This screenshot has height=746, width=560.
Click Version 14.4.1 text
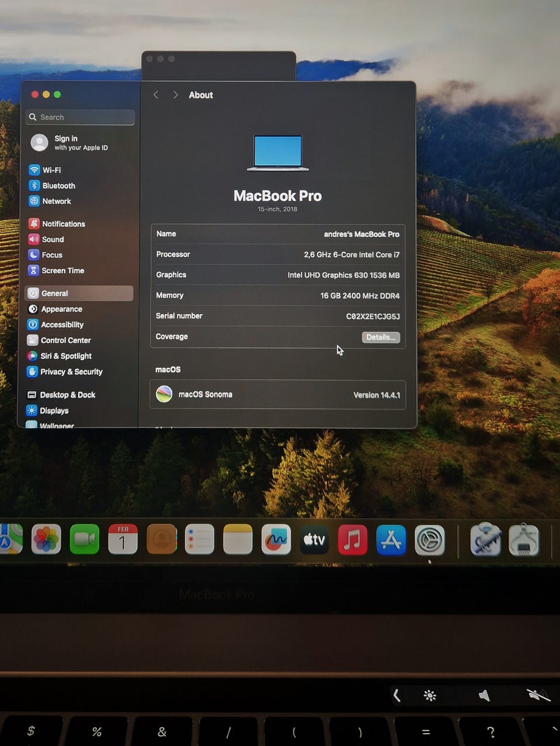tap(377, 395)
